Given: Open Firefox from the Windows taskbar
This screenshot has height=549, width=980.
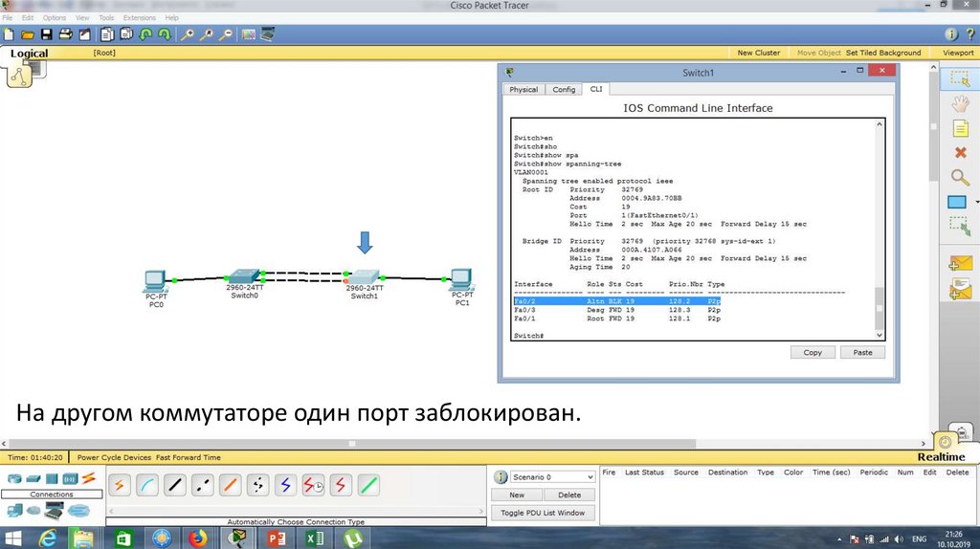Looking at the screenshot, I should [197, 538].
